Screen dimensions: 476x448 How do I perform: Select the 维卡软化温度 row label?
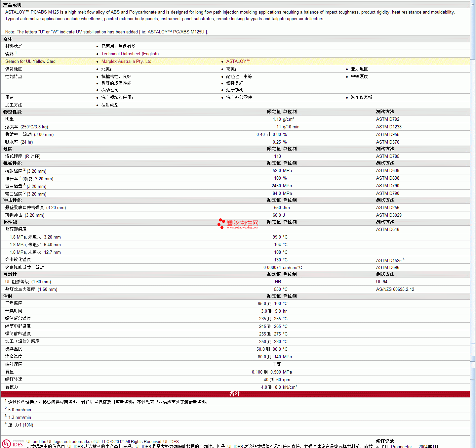coord(18,259)
